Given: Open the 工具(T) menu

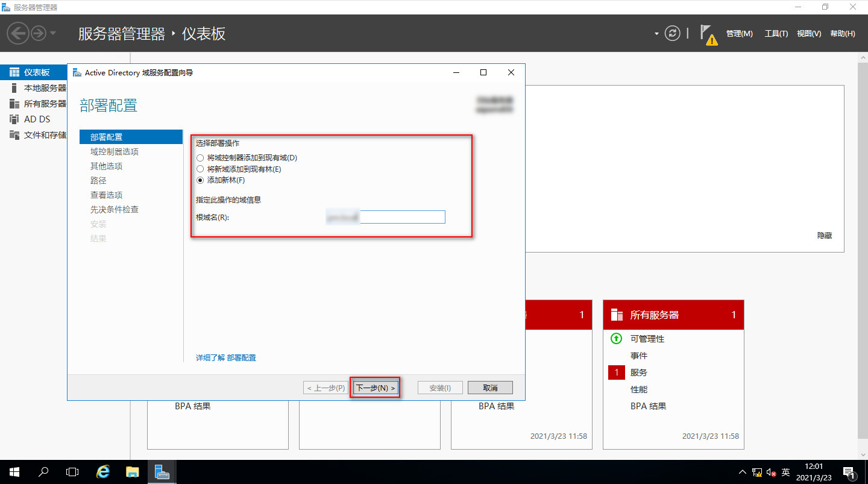Looking at the screenshot, I should click(x=776, y=34).
